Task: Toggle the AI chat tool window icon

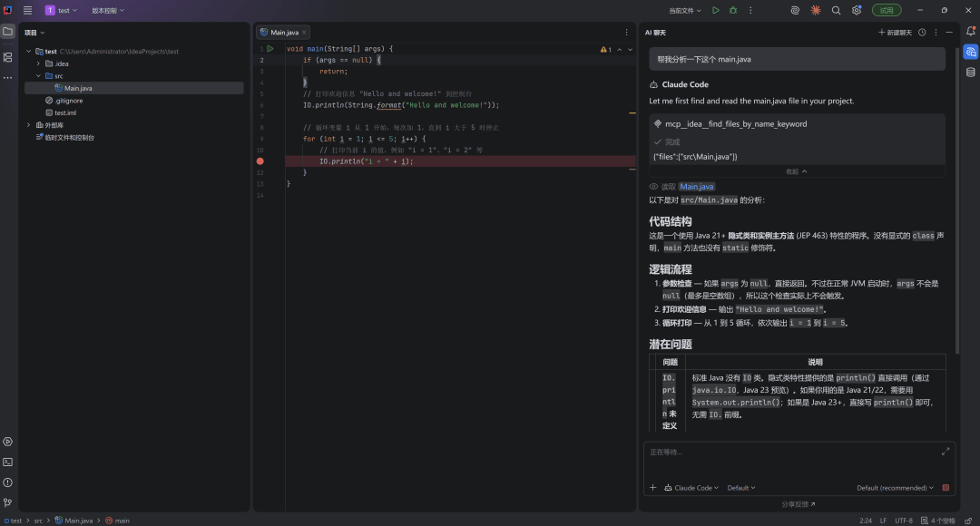Action: click(971, 52)
